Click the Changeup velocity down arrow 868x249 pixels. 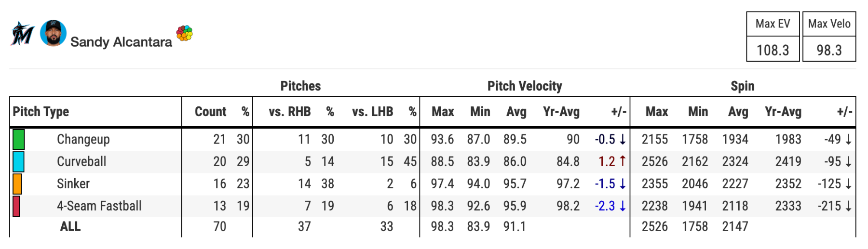pos(623,140)
